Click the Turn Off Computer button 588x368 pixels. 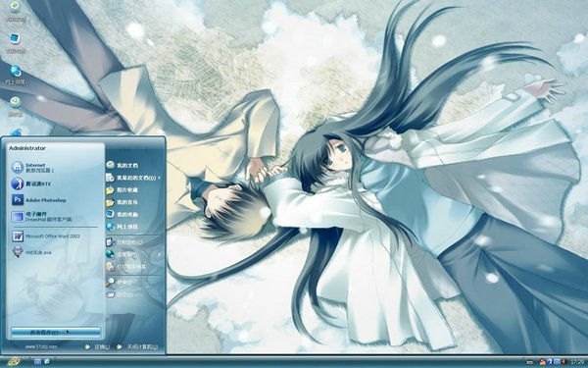click(137, 346)
